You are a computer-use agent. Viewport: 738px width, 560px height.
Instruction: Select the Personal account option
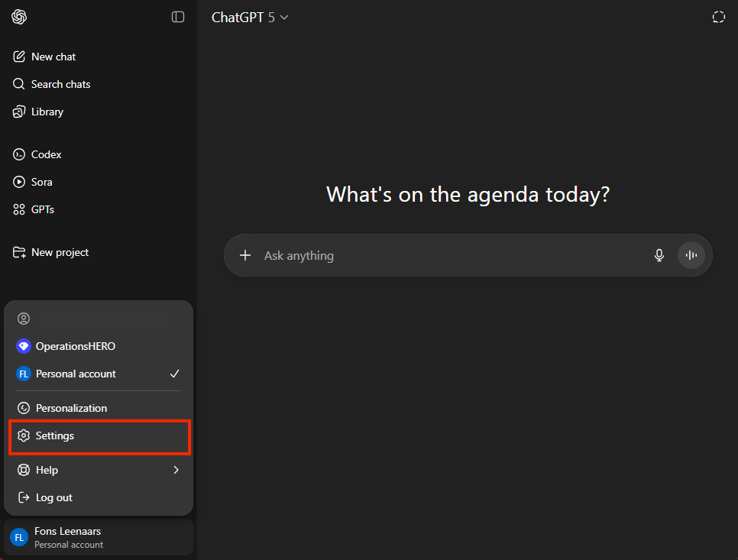pos(76,374)
